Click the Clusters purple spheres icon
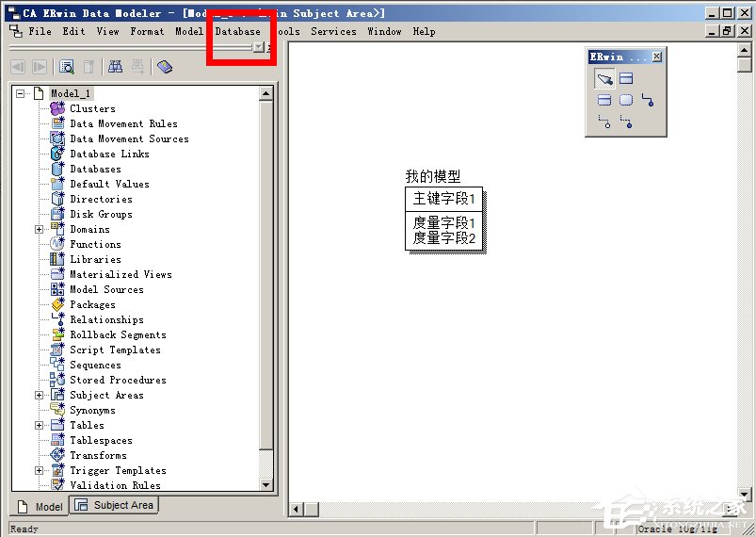Viewport: 756px width, 537px height. click(x=57, y=108)
